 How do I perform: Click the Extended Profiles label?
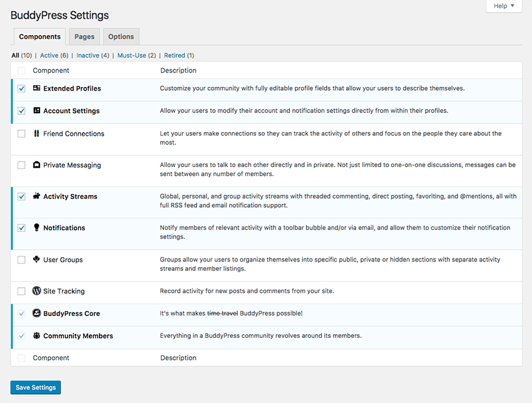[72, 88]
